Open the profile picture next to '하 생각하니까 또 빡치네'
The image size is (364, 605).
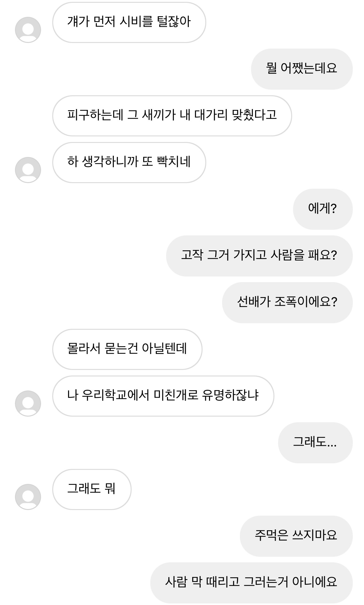click(x=28, y=170)
